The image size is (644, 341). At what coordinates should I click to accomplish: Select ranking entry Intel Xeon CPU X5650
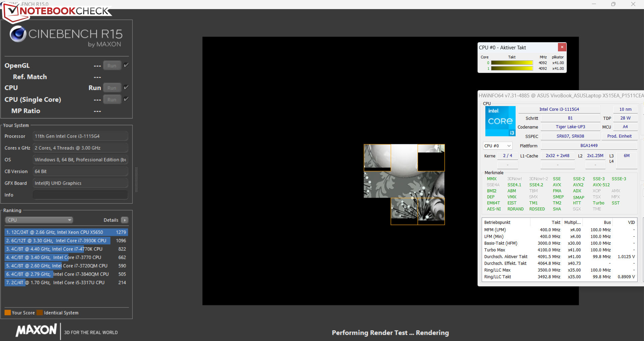coord(66,232)
